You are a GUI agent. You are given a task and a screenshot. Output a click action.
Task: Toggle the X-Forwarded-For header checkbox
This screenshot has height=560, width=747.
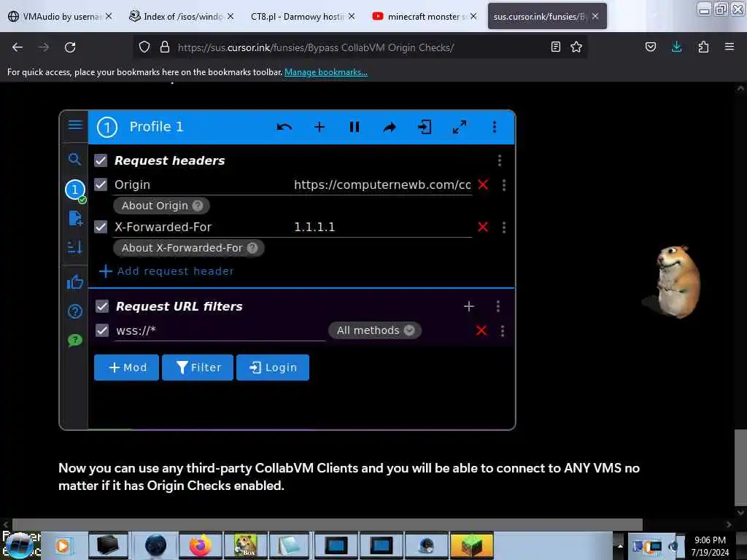(101, 227)
